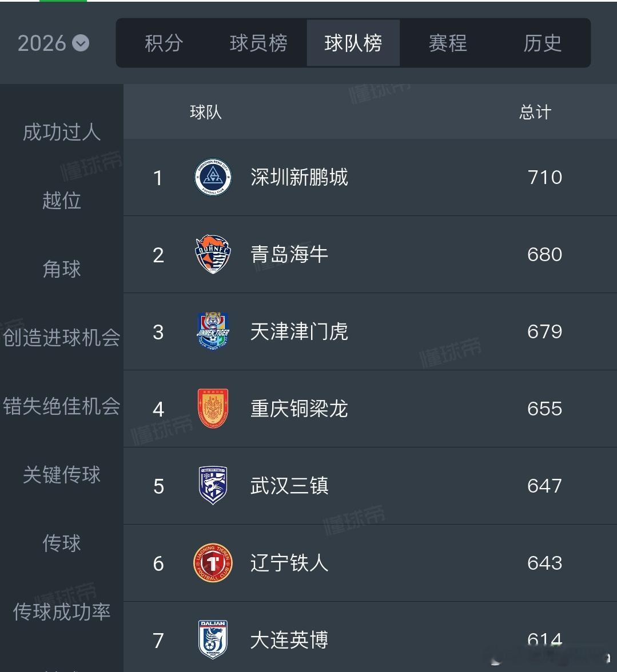Click the Chongqing Tonglianglong crest
This screenshot has height=672, width=617.
[x=213, y=409]
